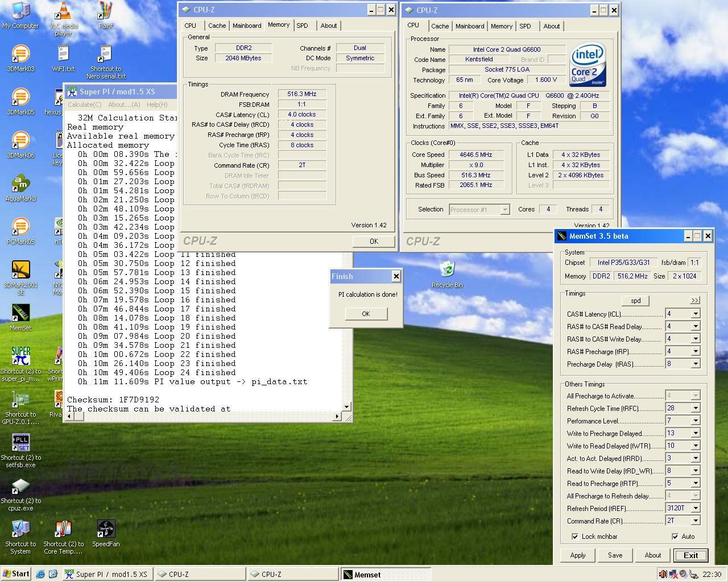Open Cache tab in right CPU-Z window
This screenshot has width=728, height=582.
click(440, 26)
